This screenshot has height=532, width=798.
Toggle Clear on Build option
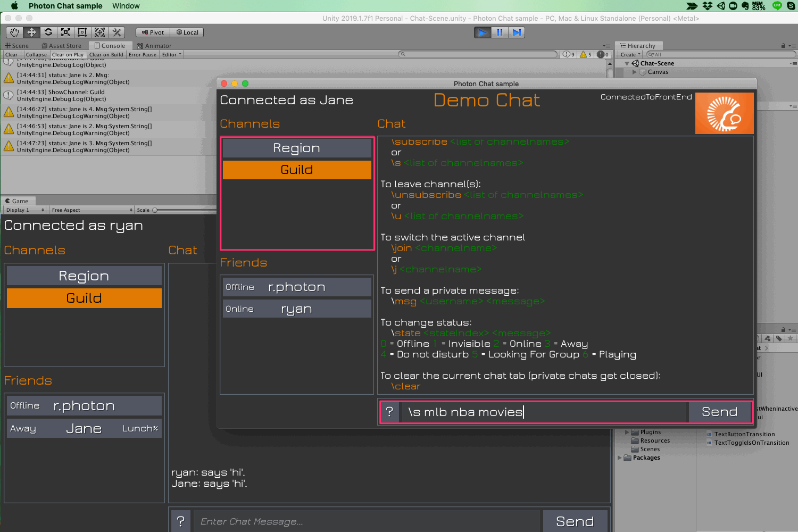coord(106,55)
